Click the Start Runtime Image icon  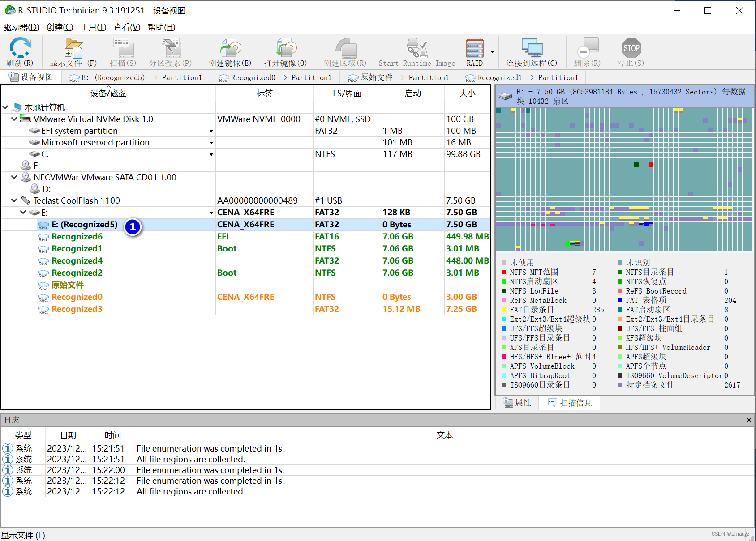click(417, 47)
